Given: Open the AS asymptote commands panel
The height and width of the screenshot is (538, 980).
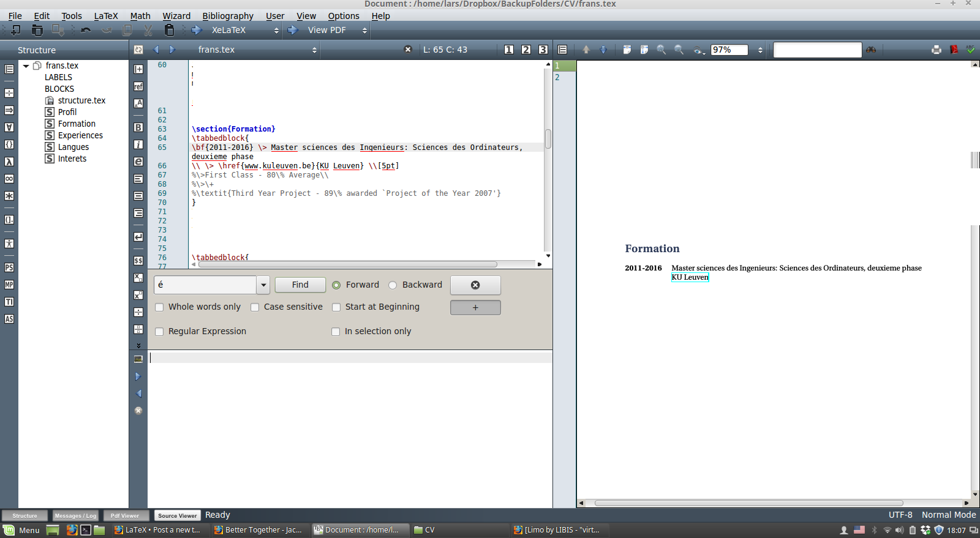Looking at the screenshot, I should tap(9, 319).
